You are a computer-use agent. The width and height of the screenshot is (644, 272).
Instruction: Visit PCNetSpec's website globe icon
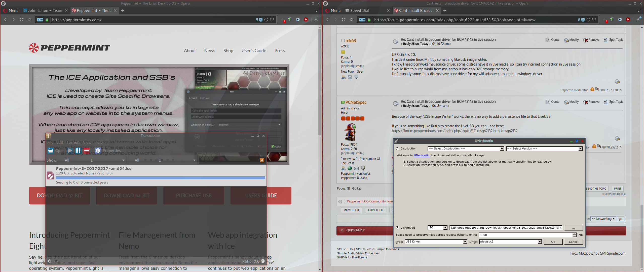pyautogui.click(x=350, y=168)
